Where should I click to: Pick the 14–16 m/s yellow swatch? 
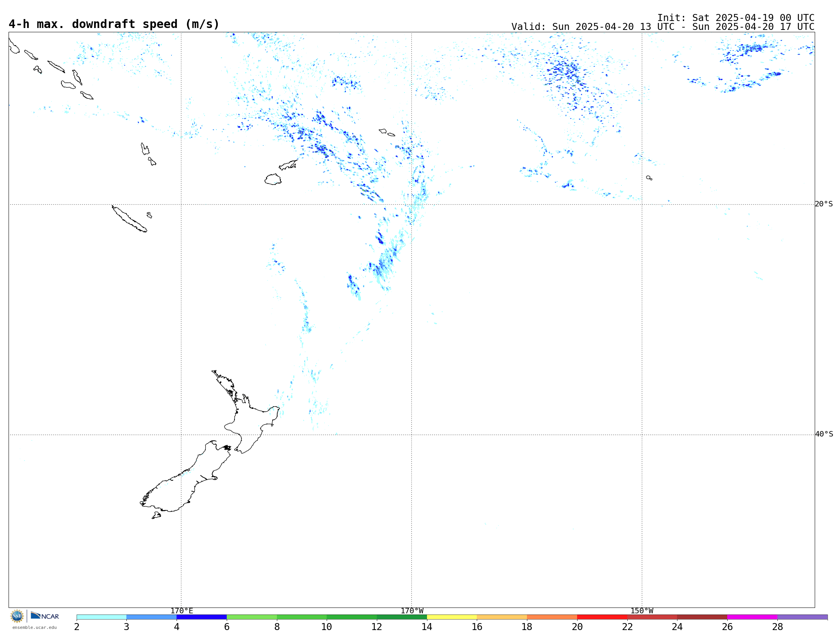click(452, 617)
